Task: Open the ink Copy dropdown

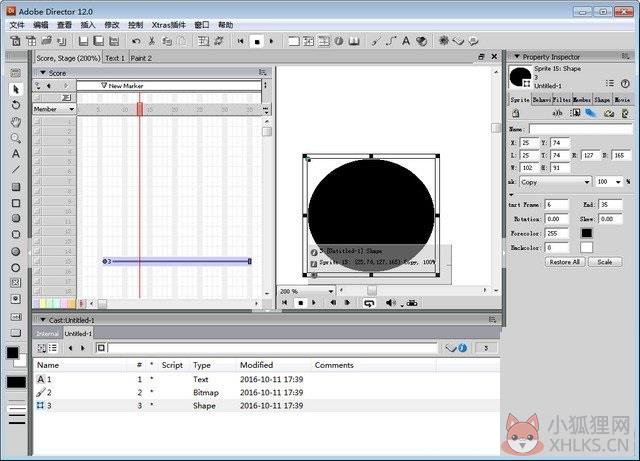Action: (x=555, y=182)
